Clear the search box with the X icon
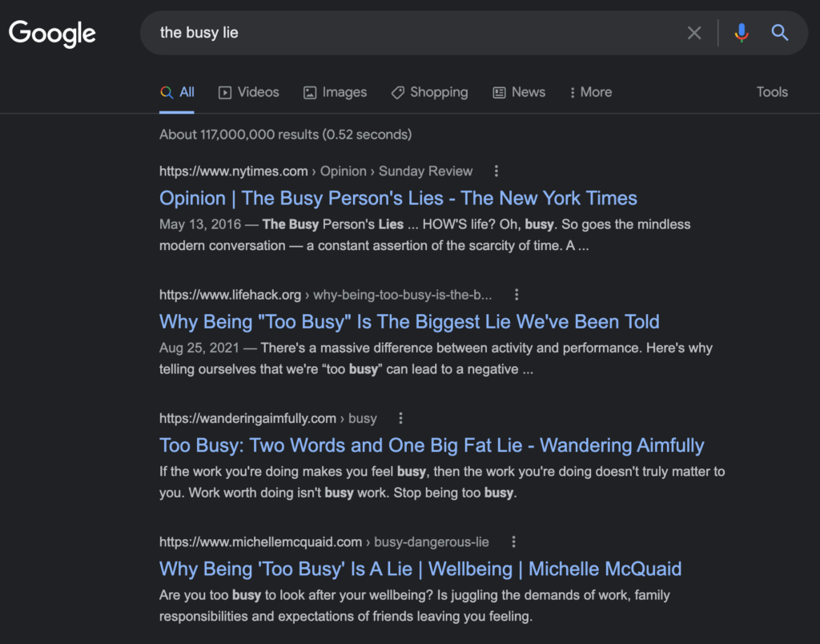Image resolution: width=820 pixels, height=644 pixels. (694, 33)
